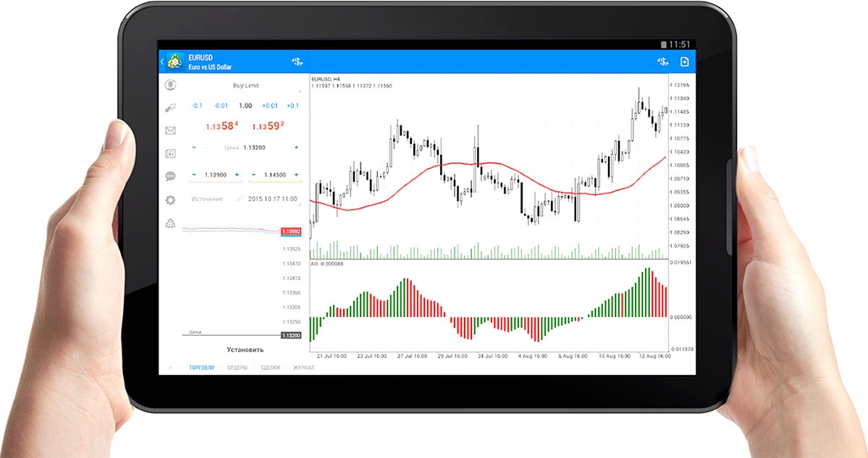Increase volume by +0.01
This screenshot has height=458, width=868.
[269, 106]
